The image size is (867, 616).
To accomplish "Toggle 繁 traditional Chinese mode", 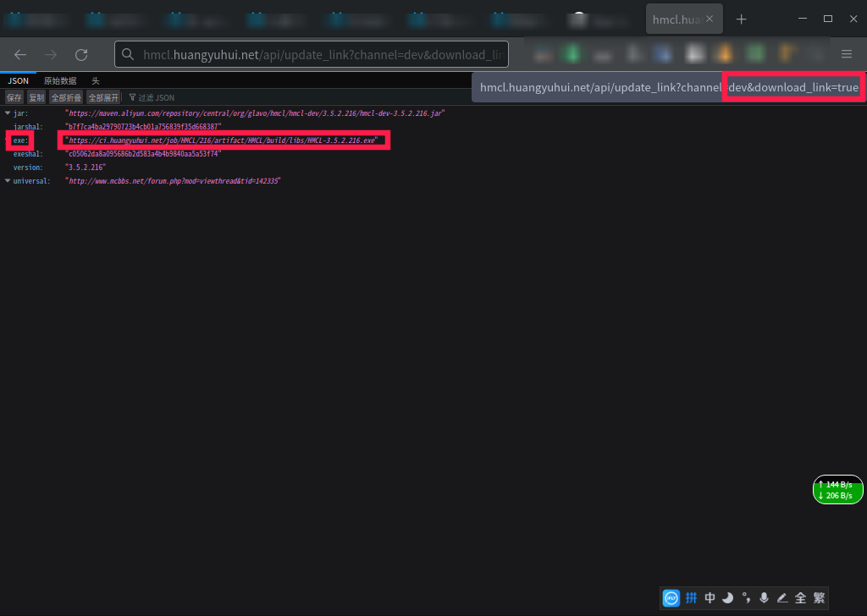I will pyautogui.click(x=819, y=597).
